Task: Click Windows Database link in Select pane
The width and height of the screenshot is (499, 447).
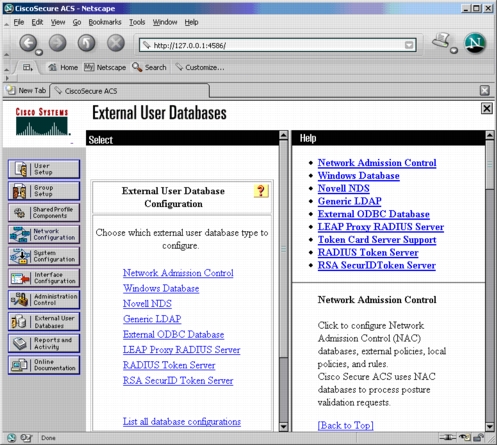Action: [x=161, y=289]
